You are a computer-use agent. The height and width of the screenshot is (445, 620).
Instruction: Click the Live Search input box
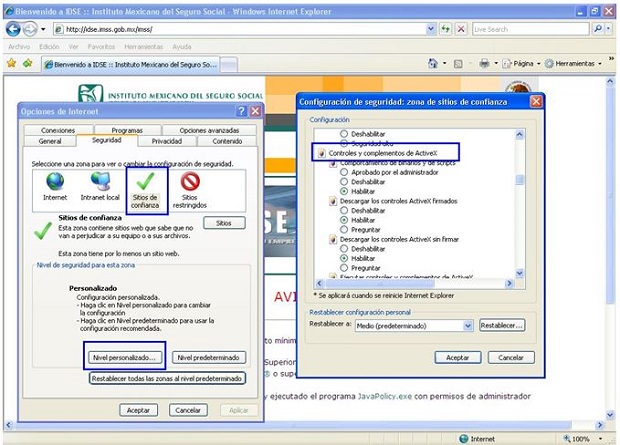pos(531,29)
